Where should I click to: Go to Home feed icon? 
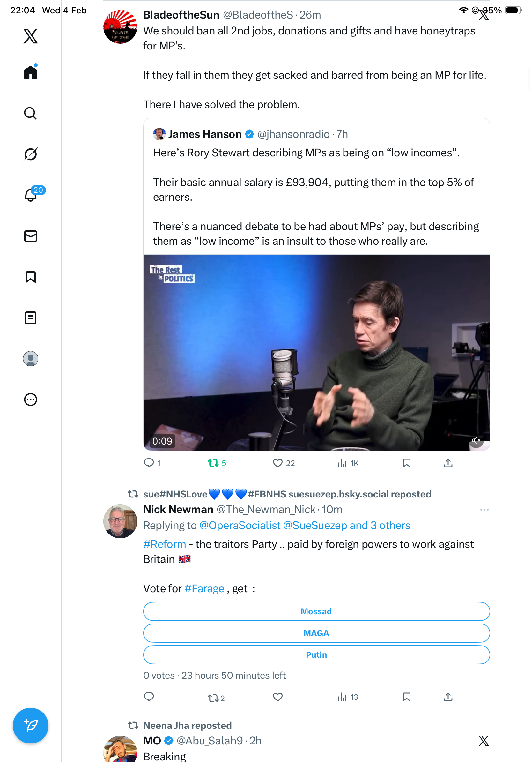pyautogui.click(x=31, y=72)
